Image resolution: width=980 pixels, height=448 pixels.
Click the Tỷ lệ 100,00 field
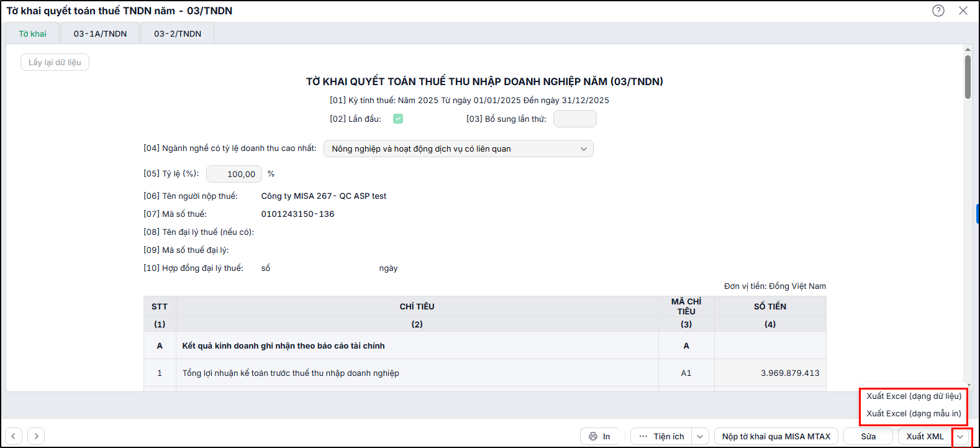click(234, 174)
